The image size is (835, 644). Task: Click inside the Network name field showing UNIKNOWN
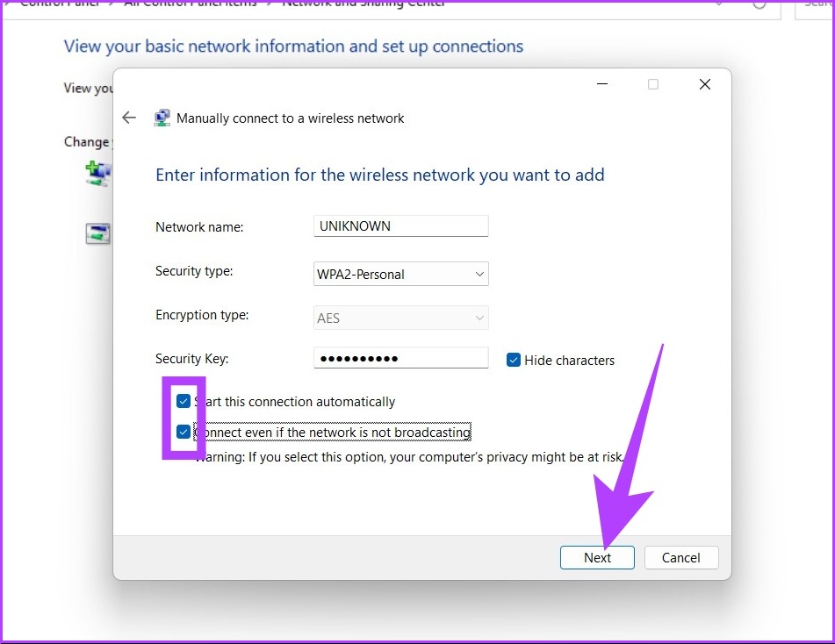tap(400, 225)
